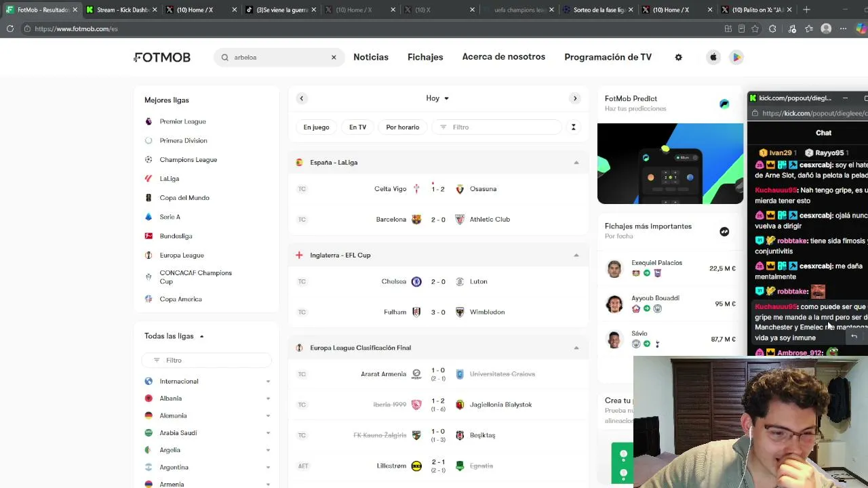
Task: Click the FotMob logo in the header
Action: point(162,58)
